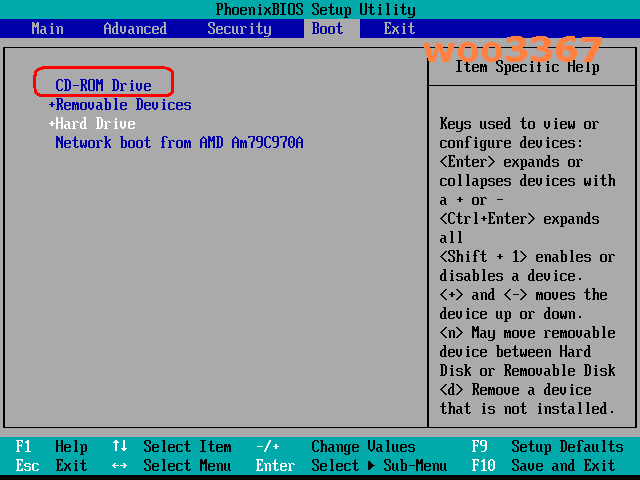Click the left-right arrow icon for Select Menu

click(120, 466)
